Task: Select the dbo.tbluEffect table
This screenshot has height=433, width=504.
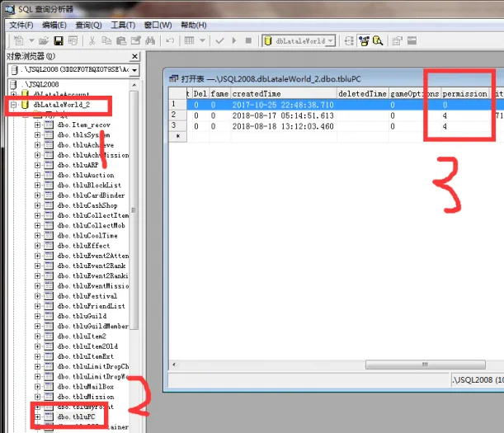Action: [x=83, y=246]
